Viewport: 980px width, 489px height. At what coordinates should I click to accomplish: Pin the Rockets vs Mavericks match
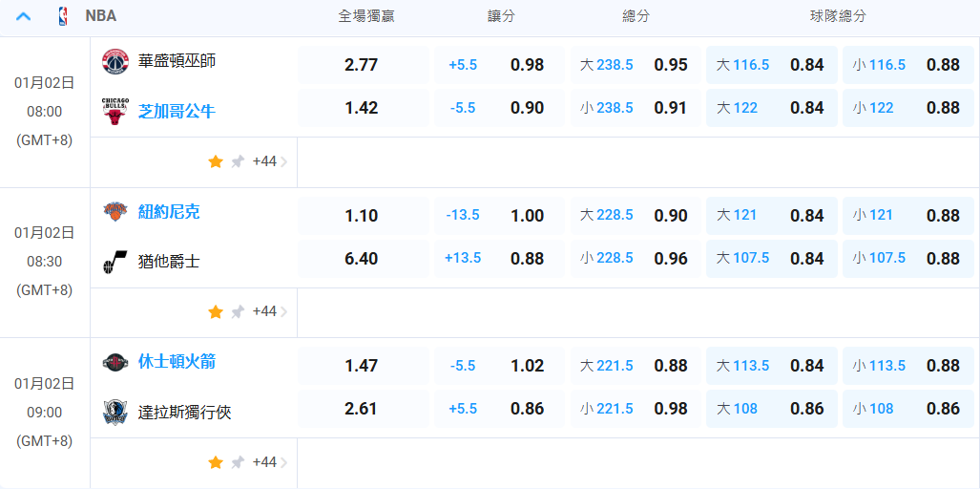point(238,463)
